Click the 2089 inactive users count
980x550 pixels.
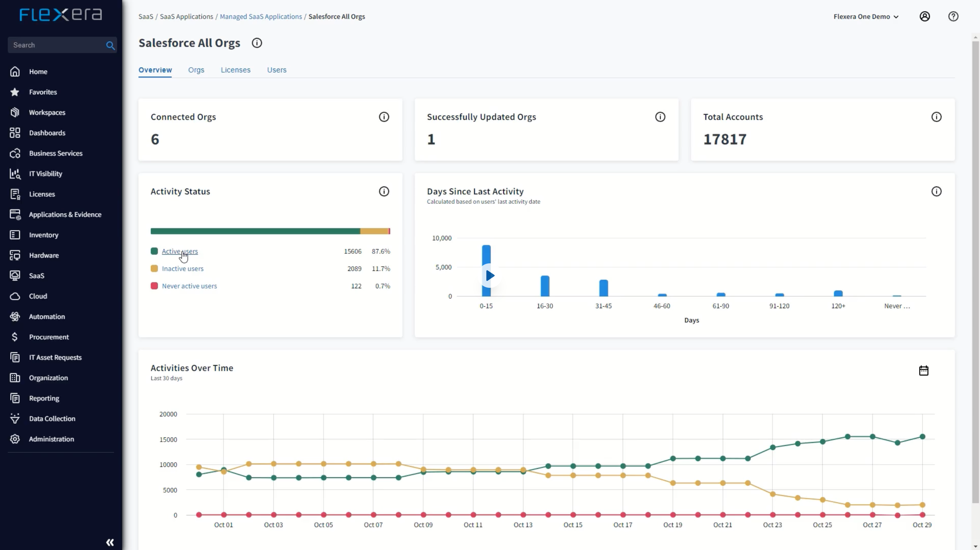[x=354, y=269]
